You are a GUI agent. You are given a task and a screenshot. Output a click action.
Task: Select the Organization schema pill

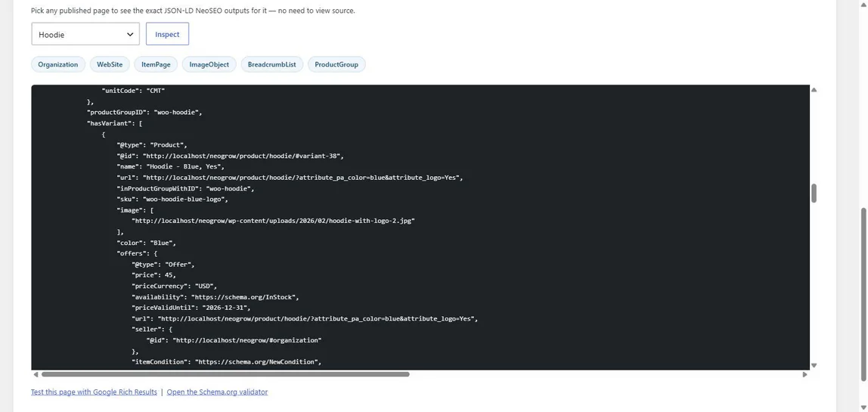[x=58, y=64]
